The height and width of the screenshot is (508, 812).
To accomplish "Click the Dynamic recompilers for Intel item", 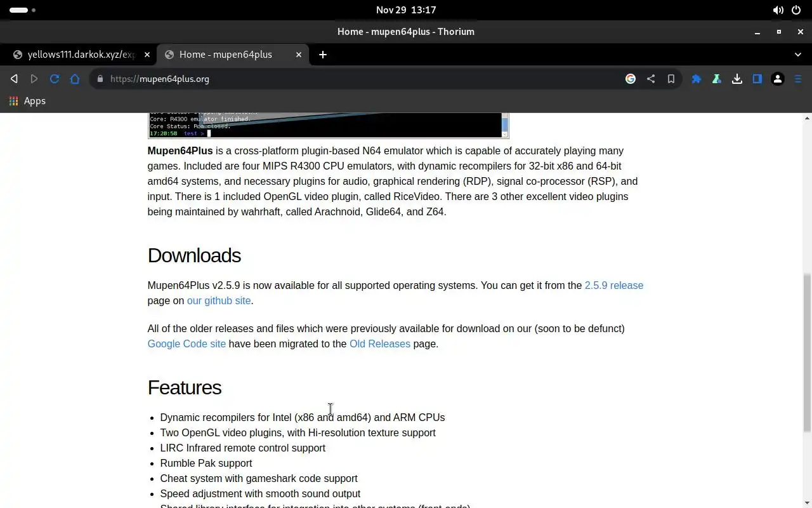I will [303, 417].
